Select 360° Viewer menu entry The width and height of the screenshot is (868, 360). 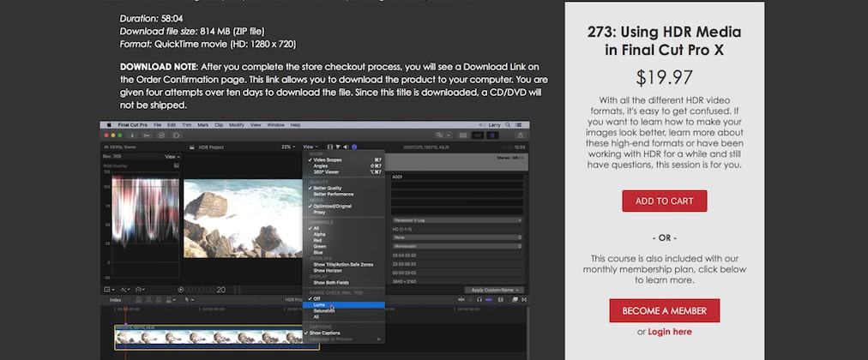tap(343, 172)
